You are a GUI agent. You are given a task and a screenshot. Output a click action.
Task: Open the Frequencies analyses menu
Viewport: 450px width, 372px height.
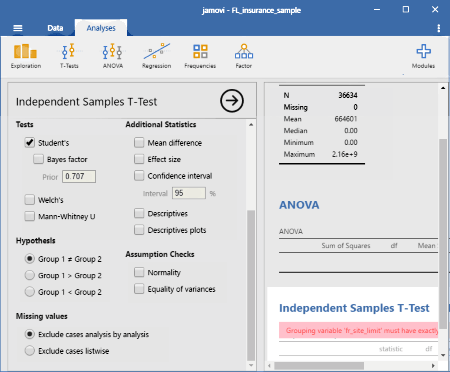(200, 56)
